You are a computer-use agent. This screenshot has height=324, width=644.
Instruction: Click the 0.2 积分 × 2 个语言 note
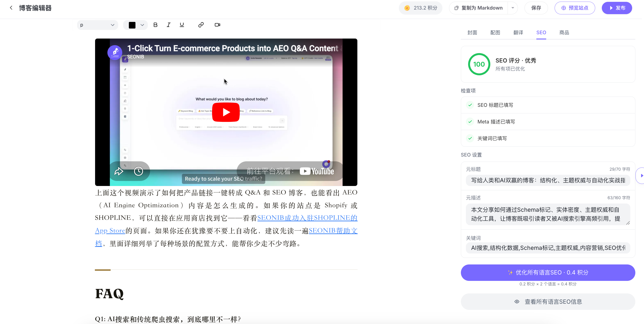(x=548, y=284)
